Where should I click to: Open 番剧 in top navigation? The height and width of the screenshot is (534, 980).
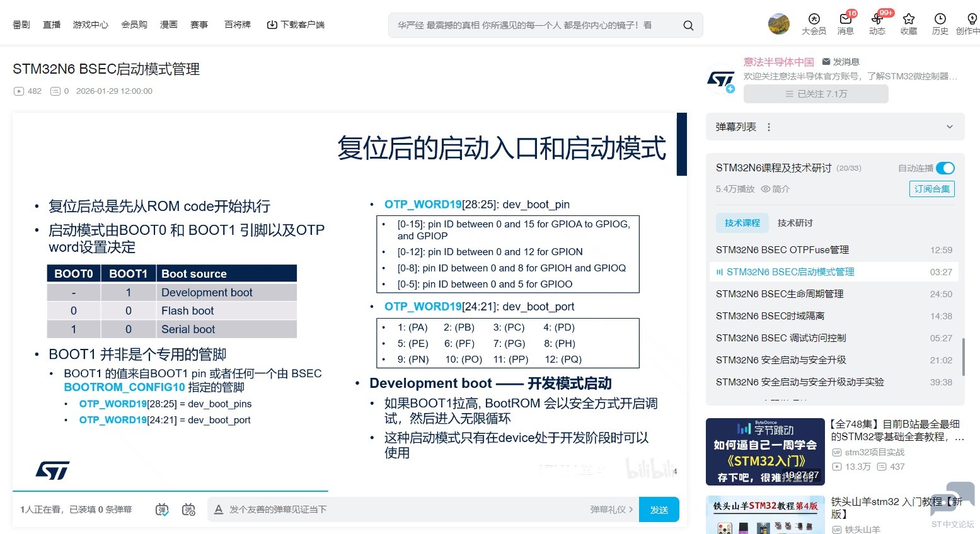pos(21,25)
